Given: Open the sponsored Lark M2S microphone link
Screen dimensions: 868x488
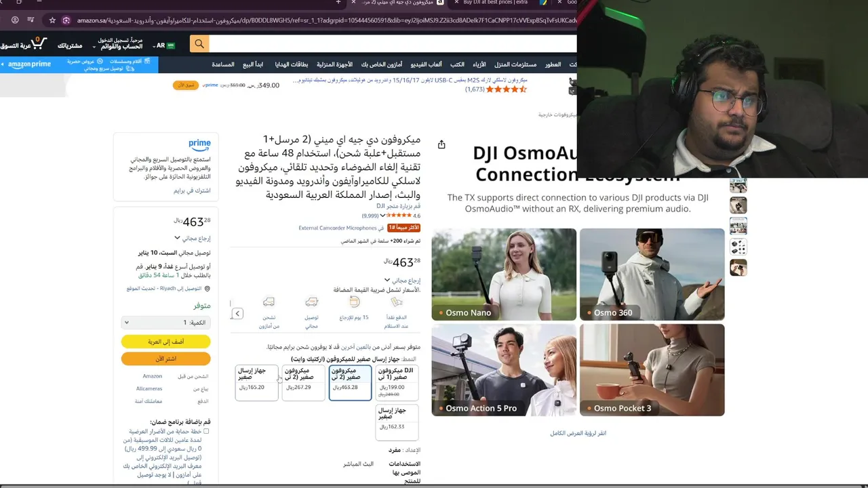Looking at the screenshot, I should click(x=410, y=80).
